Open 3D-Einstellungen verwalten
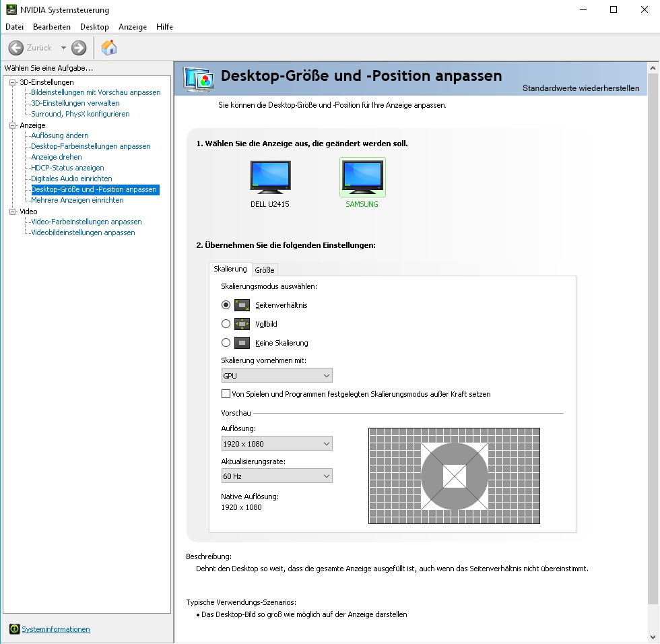Viewport: 660px width, 644px height. click(x=75, y=104)
